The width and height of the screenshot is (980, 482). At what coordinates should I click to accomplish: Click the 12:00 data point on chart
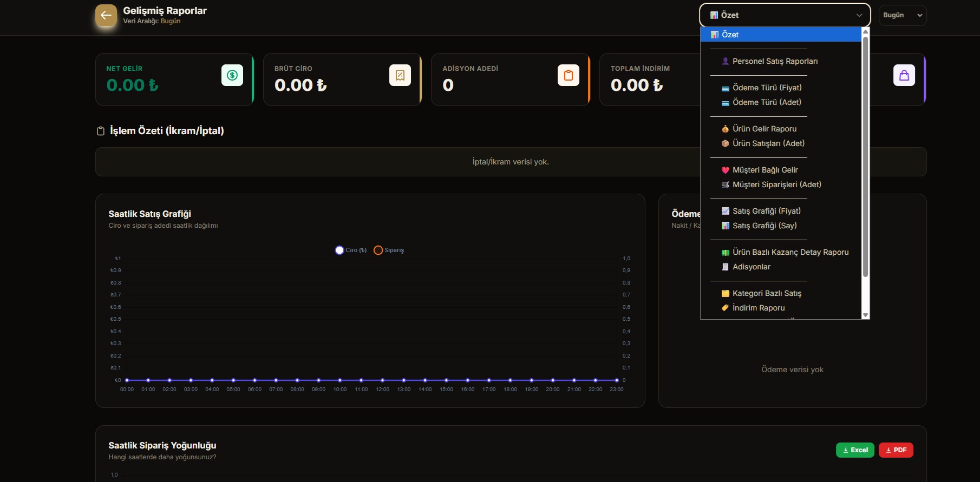(x=383, y=380)
